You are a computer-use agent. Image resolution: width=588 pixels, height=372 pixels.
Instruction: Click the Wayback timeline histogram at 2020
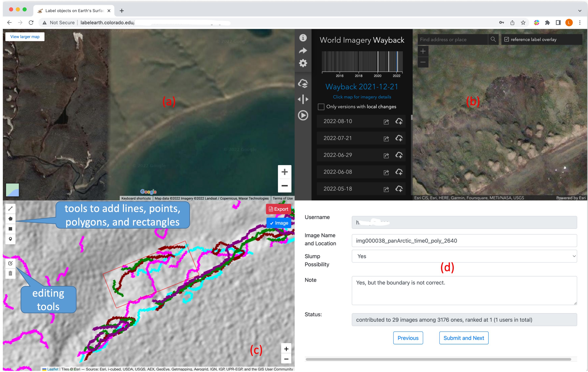[378, 62]
